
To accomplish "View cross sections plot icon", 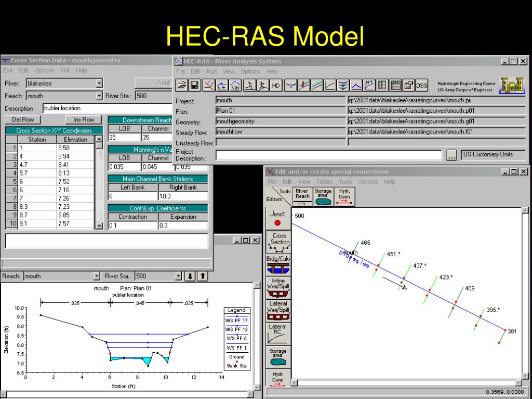I will [290, 86].
